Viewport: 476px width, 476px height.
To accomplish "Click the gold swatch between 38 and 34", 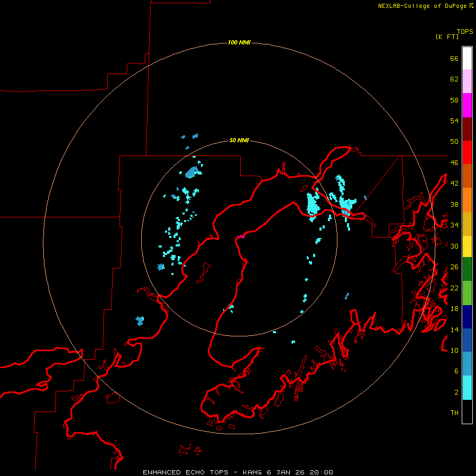I will (x=467, y=224).
